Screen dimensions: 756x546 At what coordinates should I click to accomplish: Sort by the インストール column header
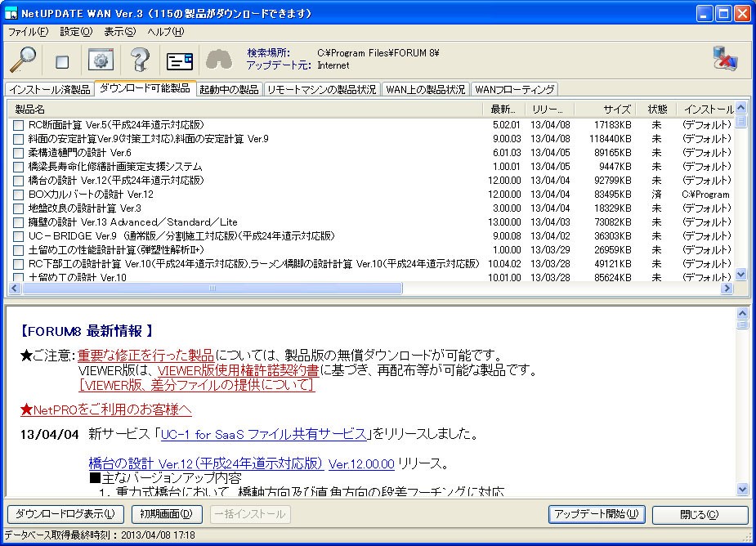pyautogui.click(x=706, y=110)
